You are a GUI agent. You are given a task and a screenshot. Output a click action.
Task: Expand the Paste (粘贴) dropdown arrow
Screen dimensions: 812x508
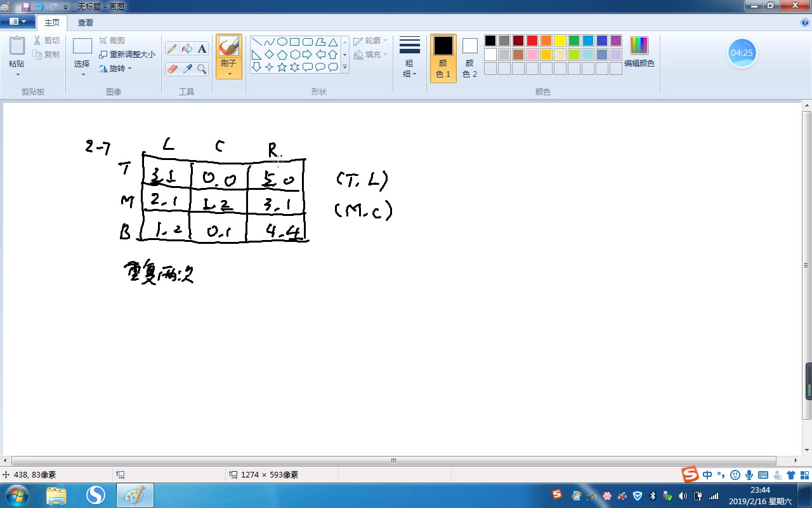[17, 75]
